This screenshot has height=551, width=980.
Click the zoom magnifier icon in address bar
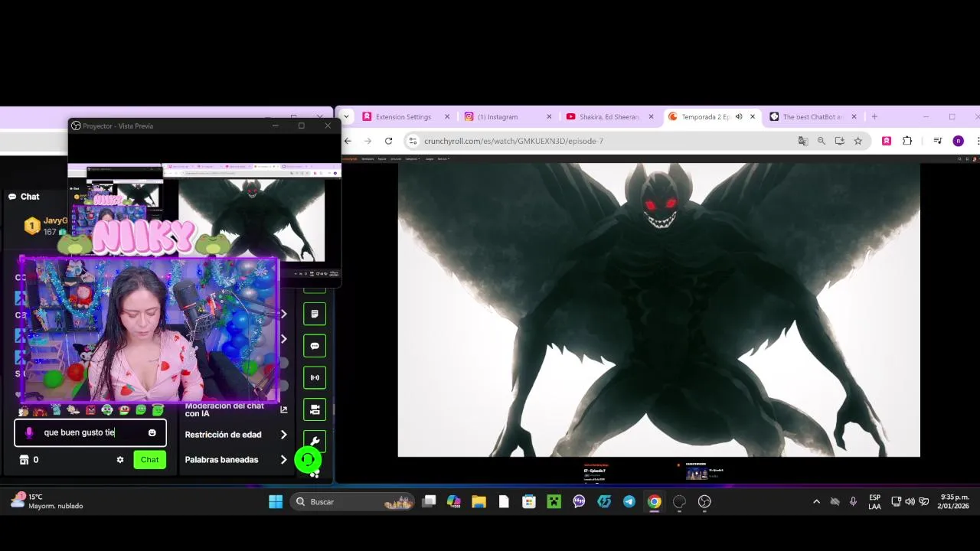point(822,141)
